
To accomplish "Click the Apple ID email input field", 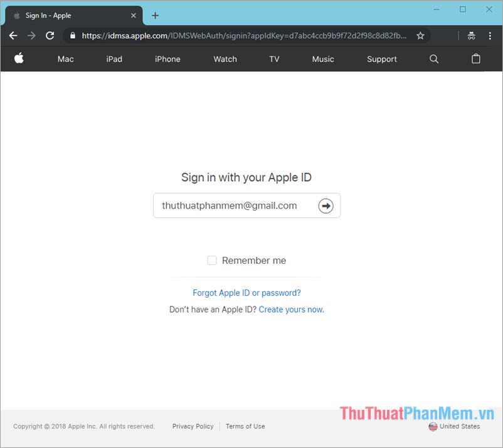I will point(232,206).
